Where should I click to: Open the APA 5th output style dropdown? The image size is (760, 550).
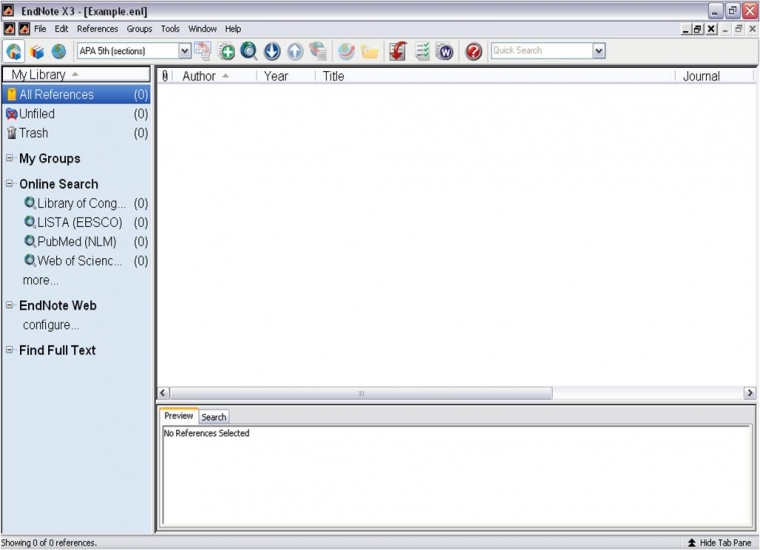coord(184,51)
